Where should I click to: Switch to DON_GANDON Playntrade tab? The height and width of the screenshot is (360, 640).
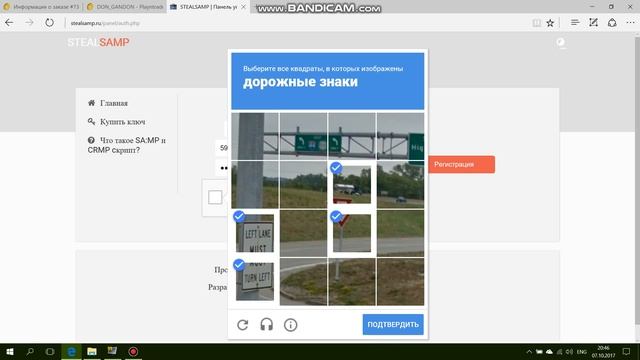pos(125,7)
